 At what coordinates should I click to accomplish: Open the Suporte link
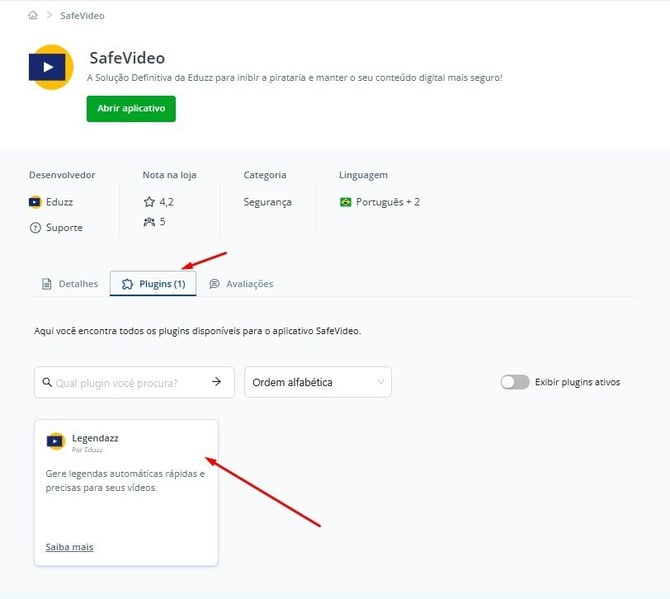[x=64, y=228]
